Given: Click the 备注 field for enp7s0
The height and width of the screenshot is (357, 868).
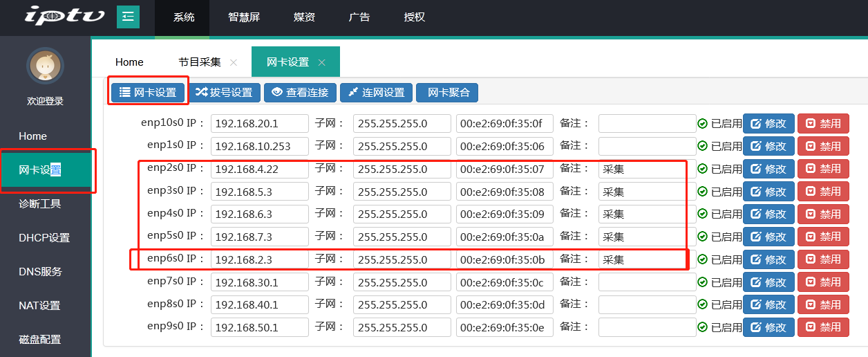Looking at the screenshot, I should pyautogui.click(x=647, y=282).
